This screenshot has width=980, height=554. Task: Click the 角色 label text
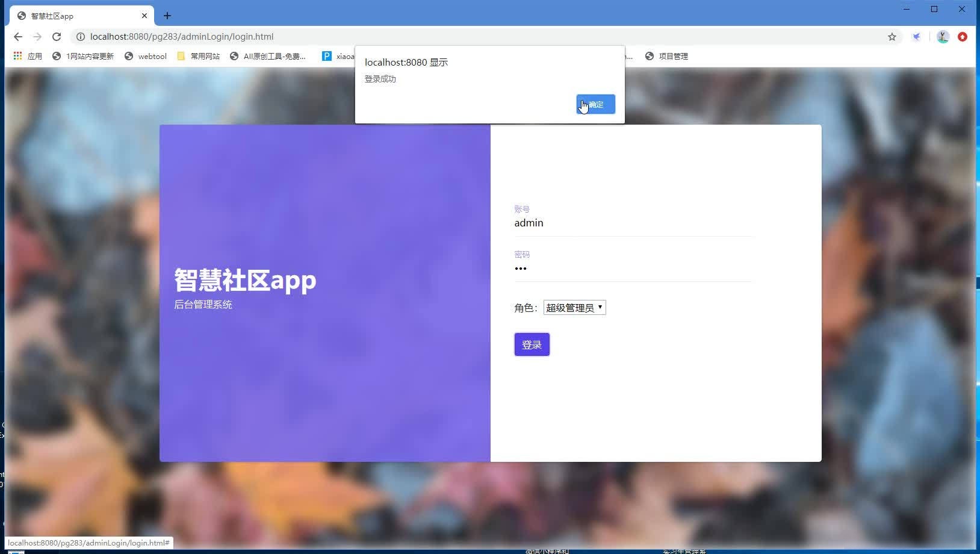[524, 308]
